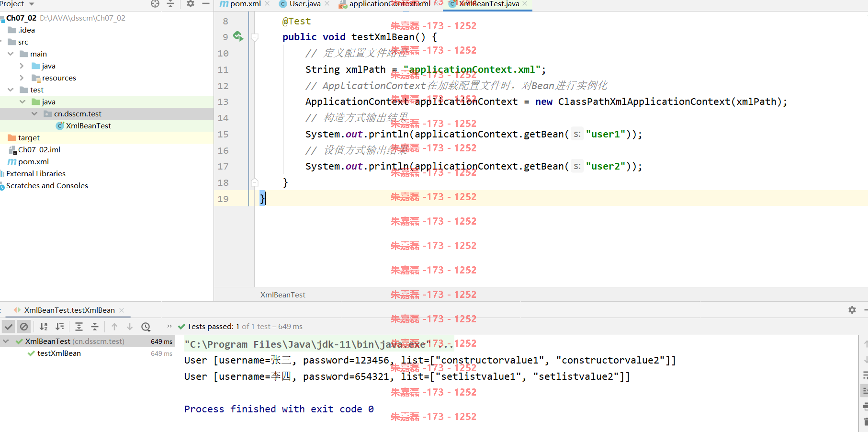Click console down arrow icon

pos(866,360)
